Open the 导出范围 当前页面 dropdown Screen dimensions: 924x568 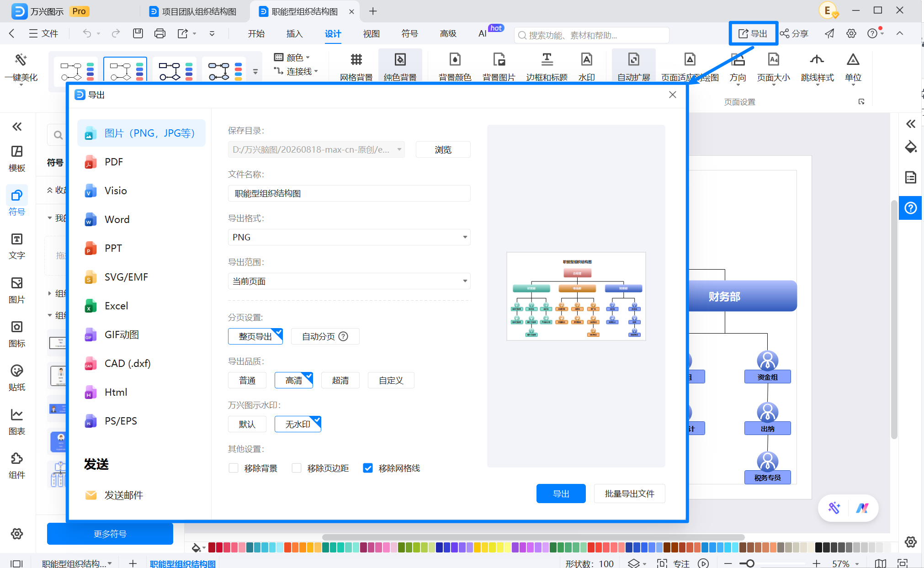click(349, 281)
